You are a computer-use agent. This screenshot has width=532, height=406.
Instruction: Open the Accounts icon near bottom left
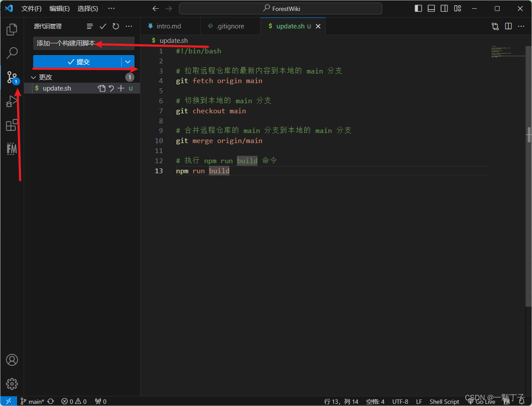pyautogui.click(x=12, y=360)
